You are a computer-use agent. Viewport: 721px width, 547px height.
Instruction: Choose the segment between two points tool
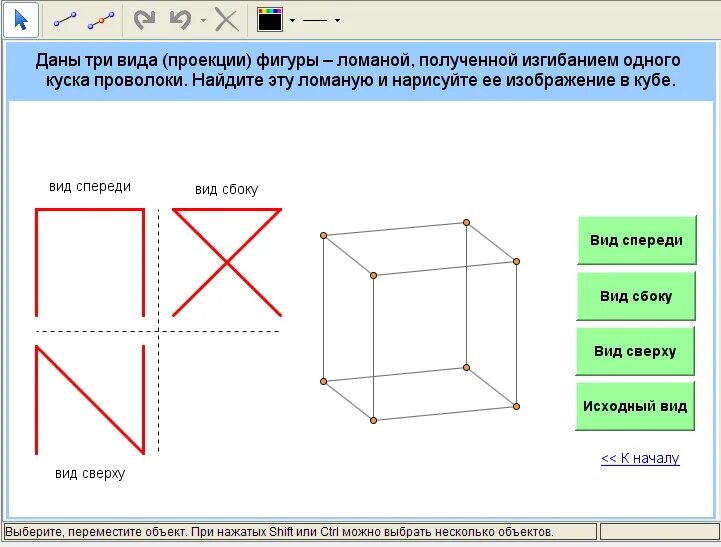pos(65,20)
